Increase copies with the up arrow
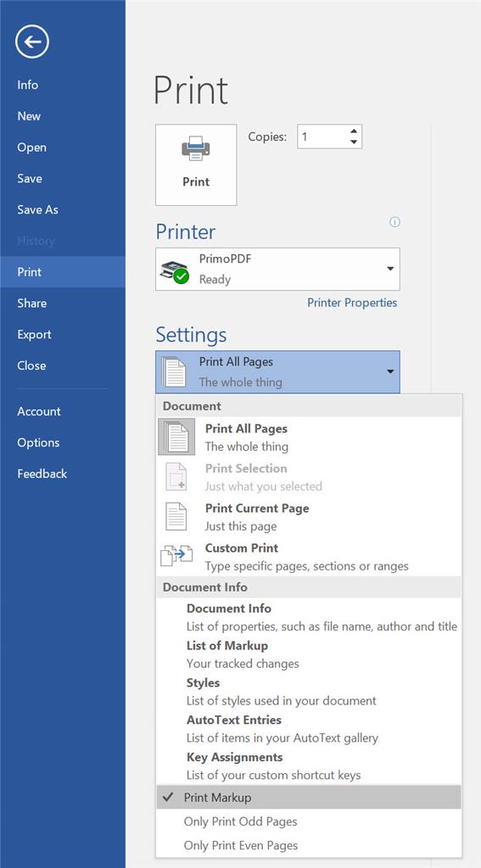Screen dimensions: 481x868 (x=354, y=131)
